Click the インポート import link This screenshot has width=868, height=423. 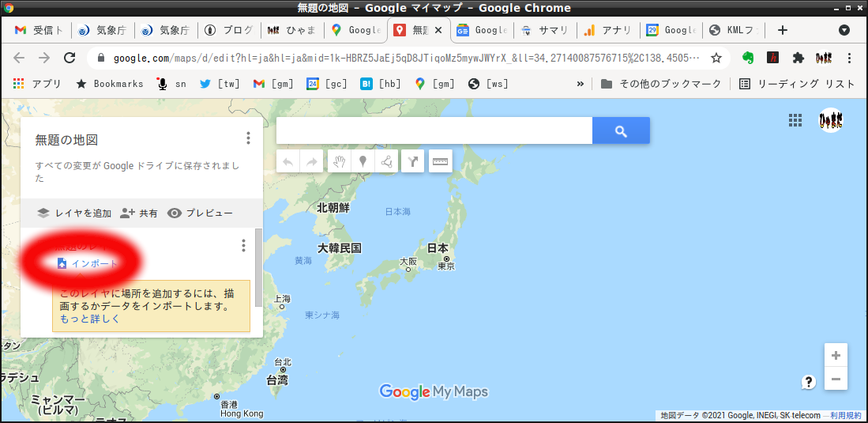88,263
